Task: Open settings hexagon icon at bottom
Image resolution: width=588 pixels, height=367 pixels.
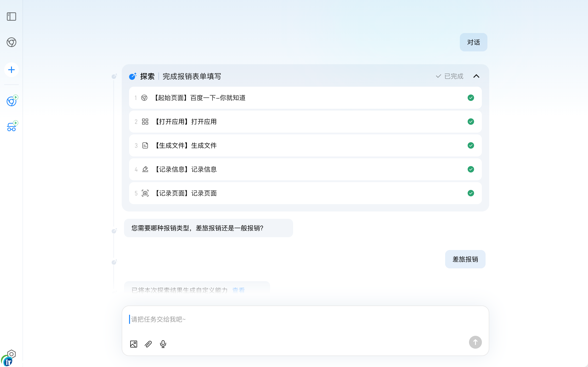Action: (x=11, y=354)
